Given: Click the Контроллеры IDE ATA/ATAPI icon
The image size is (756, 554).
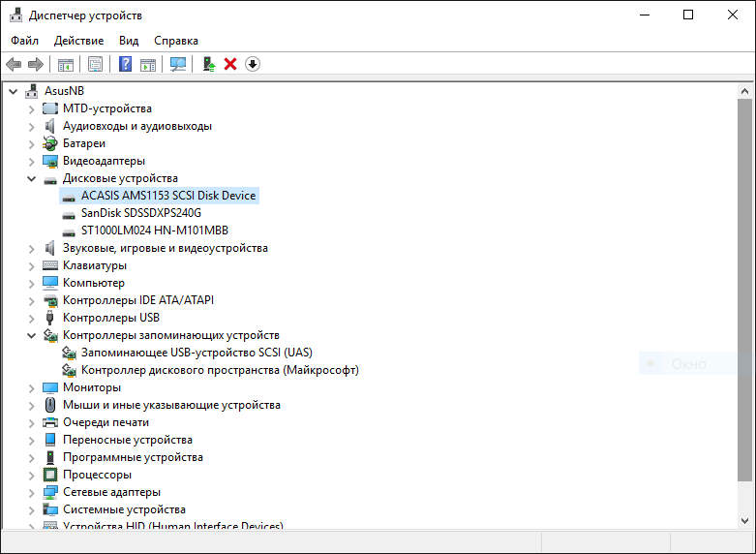Looking at the screenshot, I should [x=50, y=300].
